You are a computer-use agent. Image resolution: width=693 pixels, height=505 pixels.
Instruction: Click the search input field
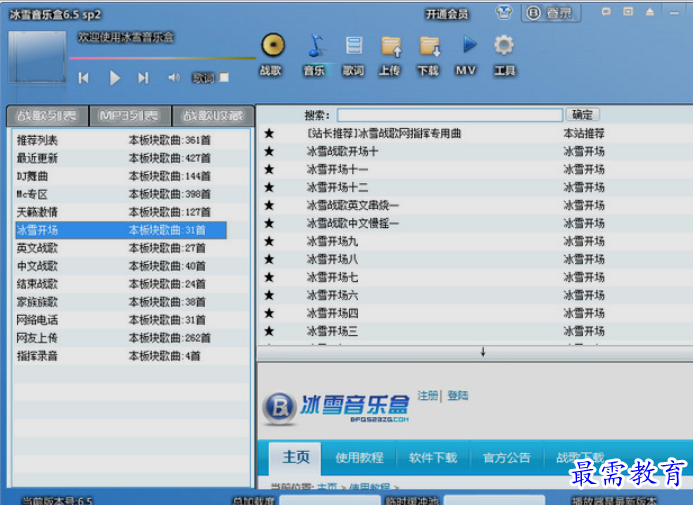(450, 115)
